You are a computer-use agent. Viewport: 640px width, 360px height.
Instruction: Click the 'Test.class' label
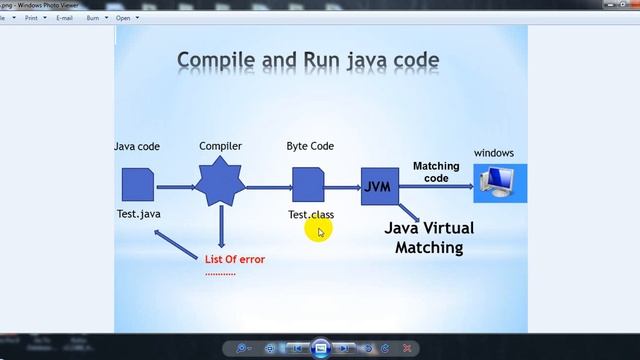(311, 215)
